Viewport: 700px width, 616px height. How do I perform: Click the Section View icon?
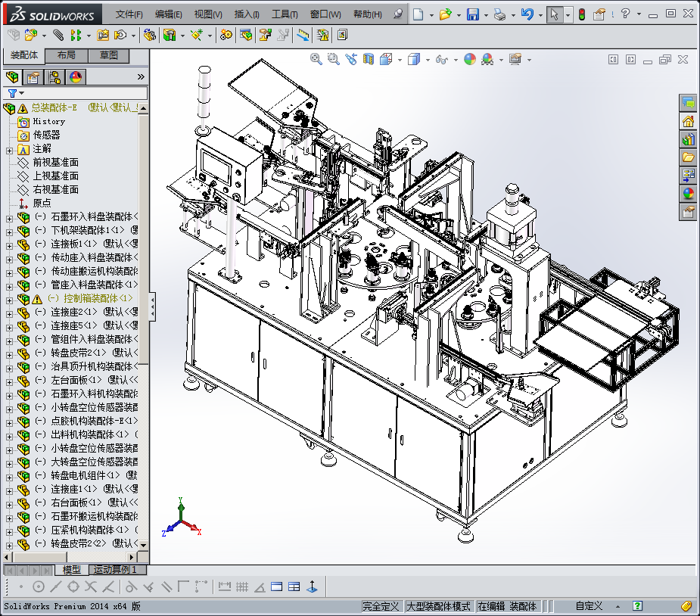369,59
